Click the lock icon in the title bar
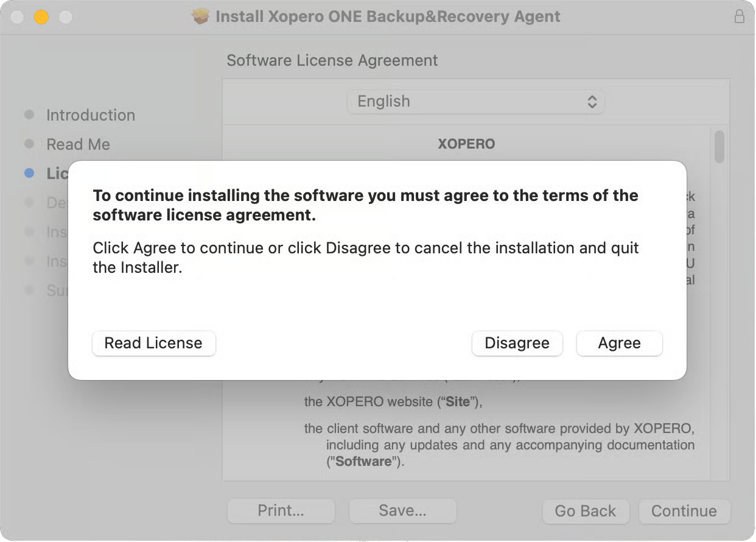 point(740,16)
